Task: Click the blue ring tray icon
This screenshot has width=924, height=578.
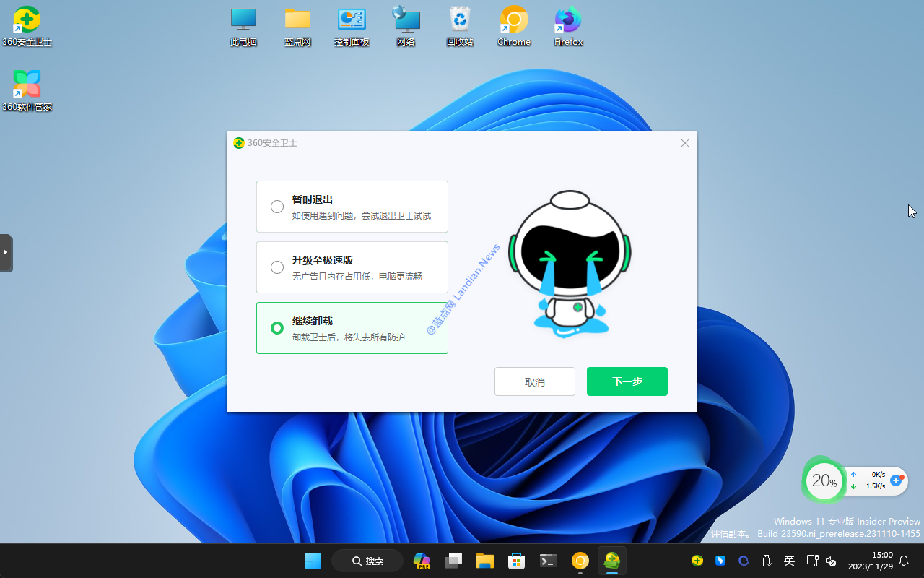Action: [744, 561]
